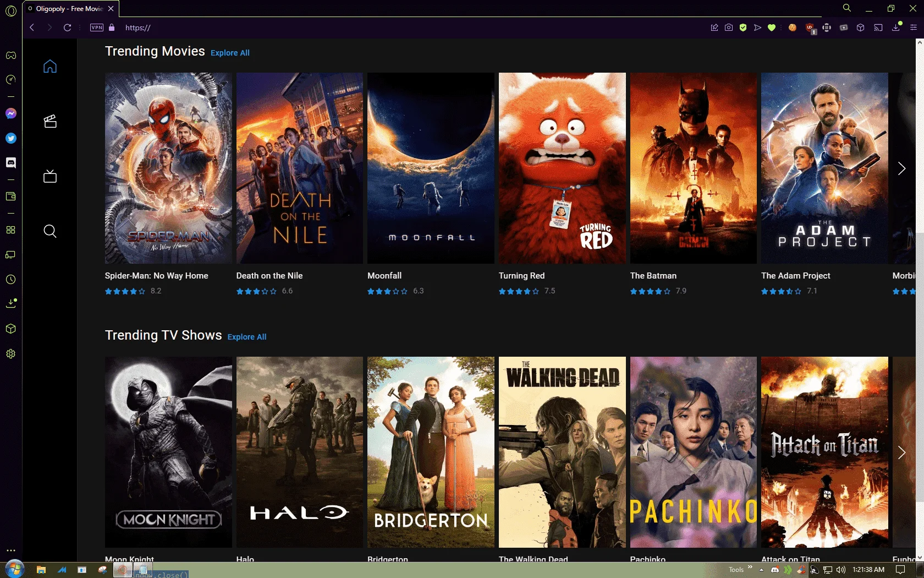
Task: Open The Adam Project poster
Action: [824, 168]
